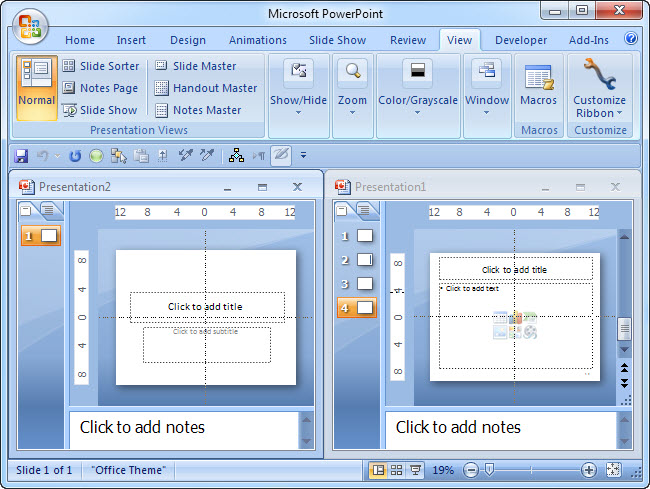The height and width of the screenshot is (489, 650).
Task: Switch to Slides tab in Presentation2 pane
Action: click(x=27, y=211)
